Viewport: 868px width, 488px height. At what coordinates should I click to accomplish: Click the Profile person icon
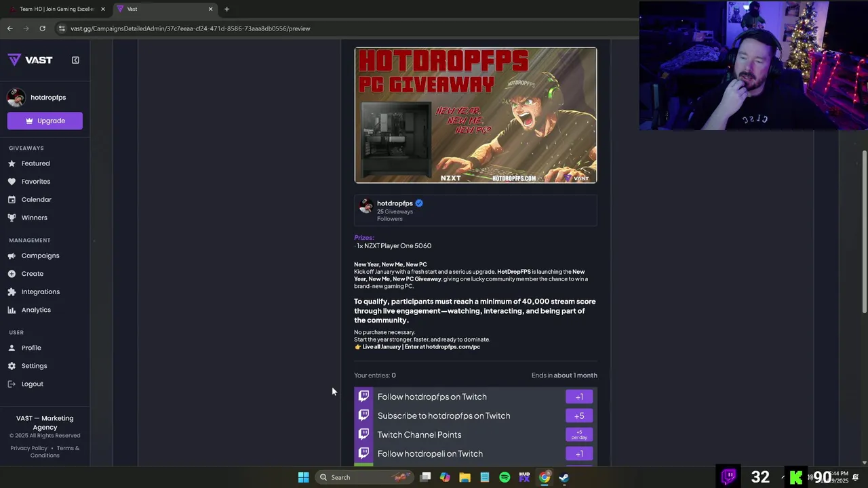click(x=12, y=348)
